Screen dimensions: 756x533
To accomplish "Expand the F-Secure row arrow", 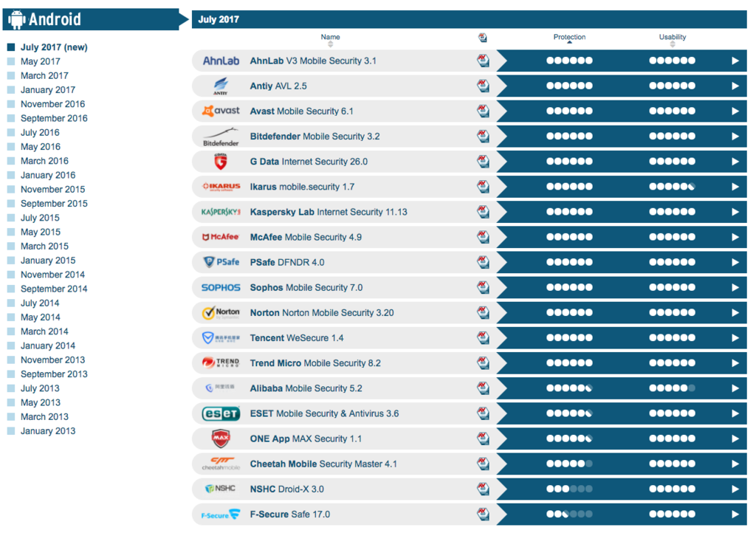I will point(735,515).
